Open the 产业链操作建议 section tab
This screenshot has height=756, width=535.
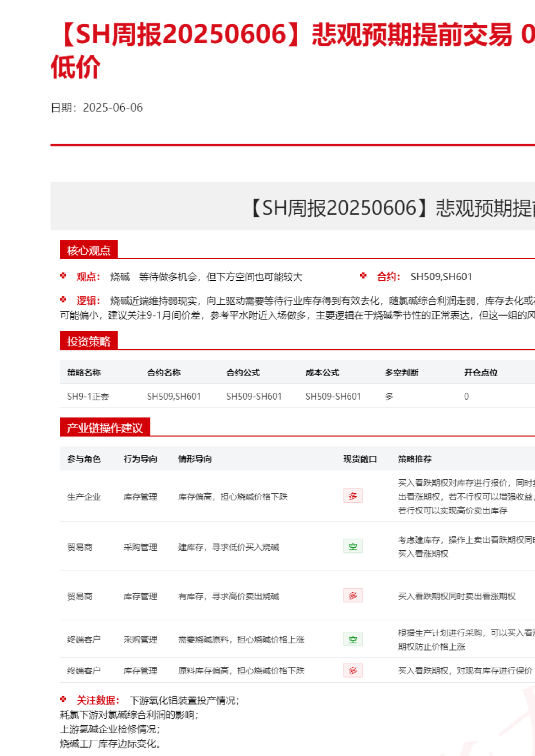tap(105, 427)
